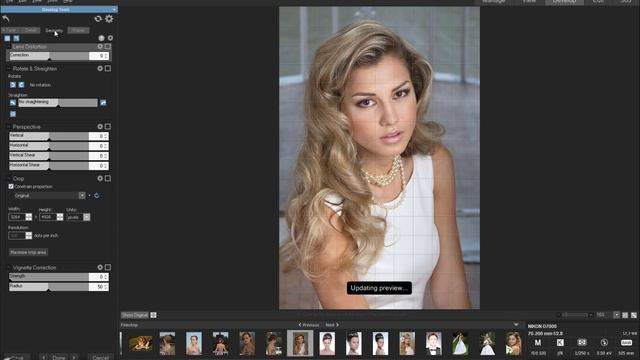
Task: Click the Horizontal Shear slider
Action: tap(49, 166)
